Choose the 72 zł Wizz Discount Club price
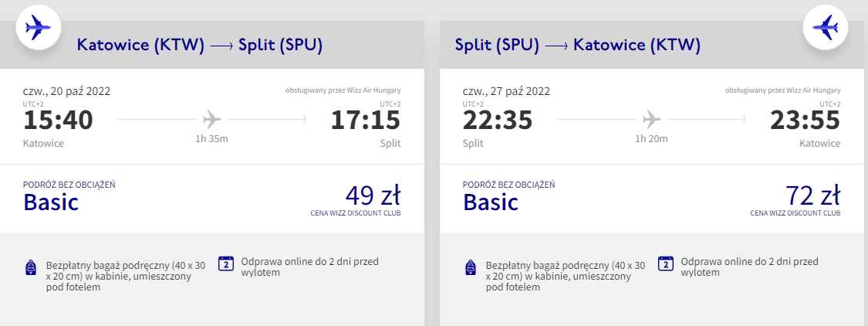 (x=812, y=195)
